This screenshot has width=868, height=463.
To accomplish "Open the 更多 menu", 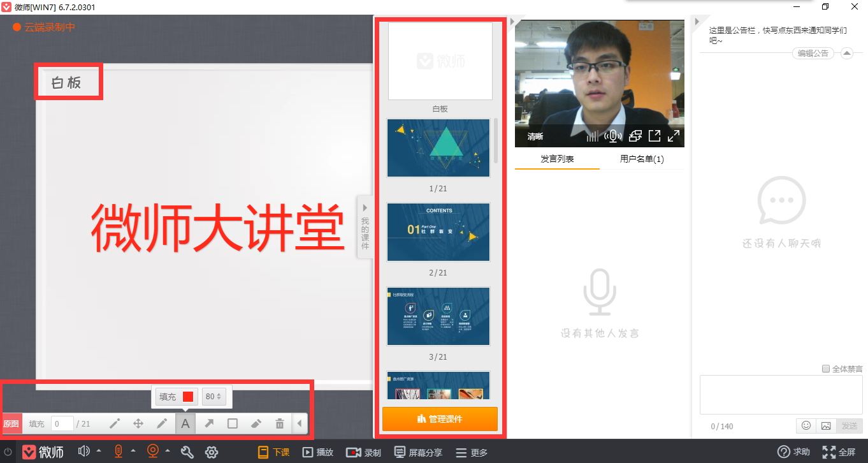I will 472,452.
